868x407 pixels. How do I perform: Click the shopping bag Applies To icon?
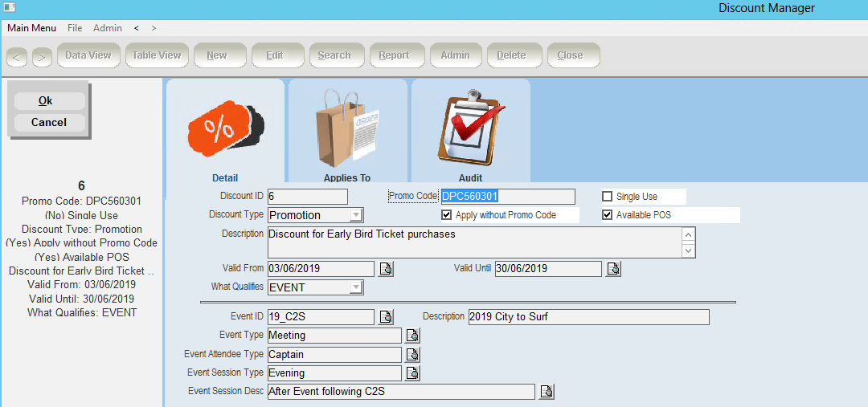pyautogui.click(x=348, y=129)
